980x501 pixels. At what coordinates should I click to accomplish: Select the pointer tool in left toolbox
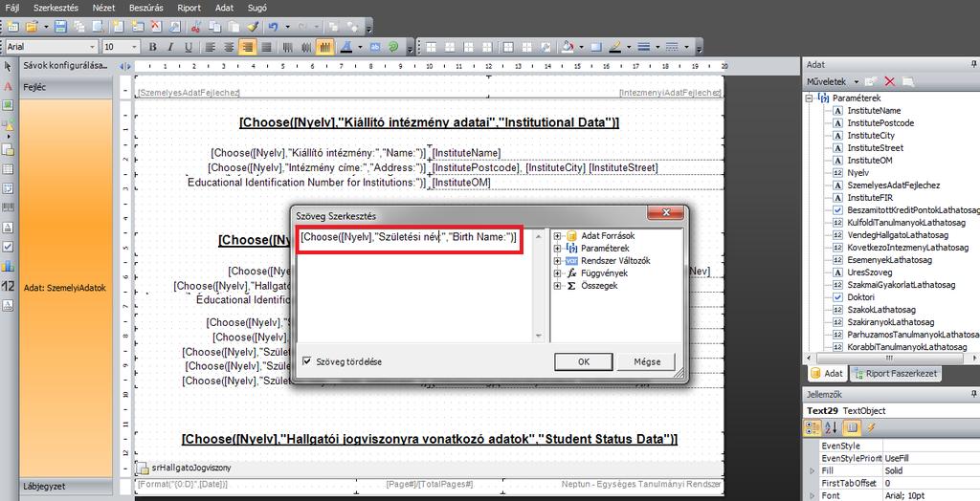tap(8, 66)
